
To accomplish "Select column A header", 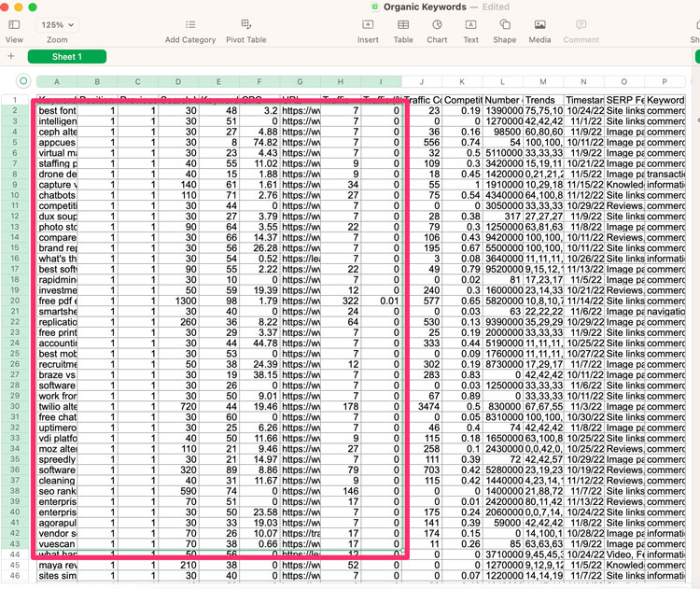I will (57, 82).
